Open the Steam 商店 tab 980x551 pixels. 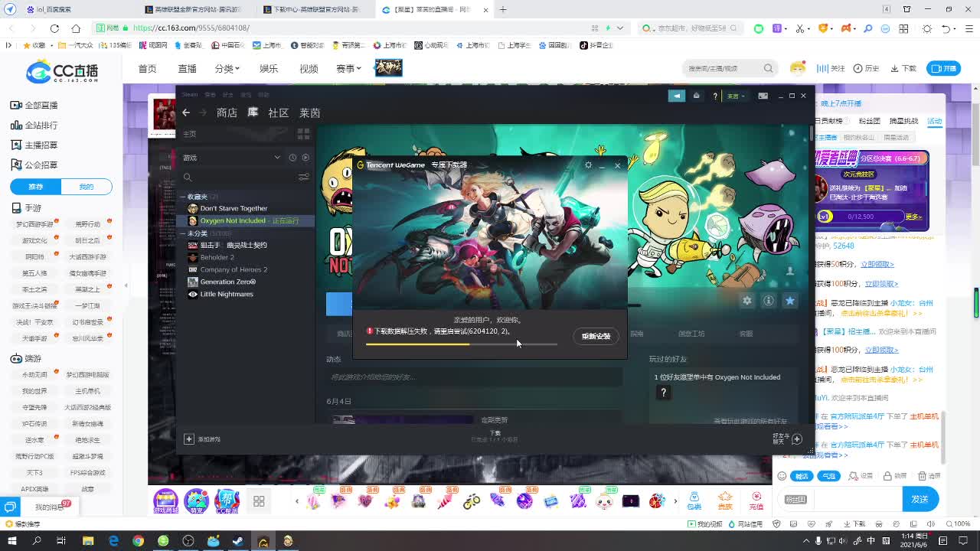[x=227, y=112]
